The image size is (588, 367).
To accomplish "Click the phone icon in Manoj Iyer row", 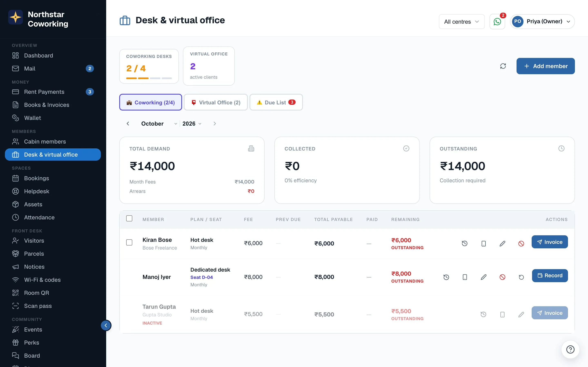I will coord(464,277).
